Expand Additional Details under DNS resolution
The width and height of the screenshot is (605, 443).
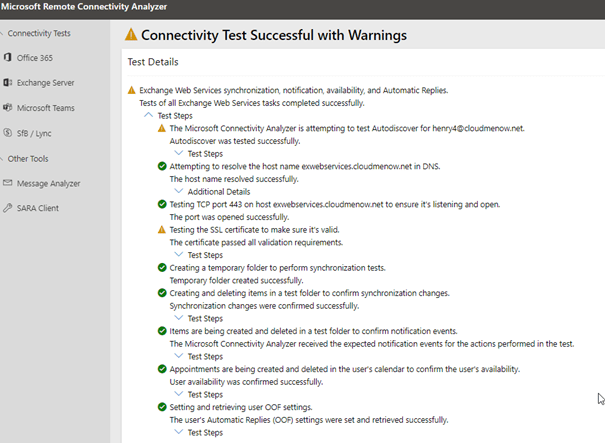pyautogui.click(x=180, y=191)
